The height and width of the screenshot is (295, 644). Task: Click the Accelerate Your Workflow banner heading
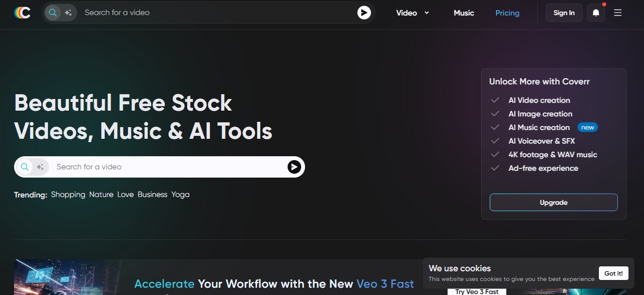pos(274,284)
